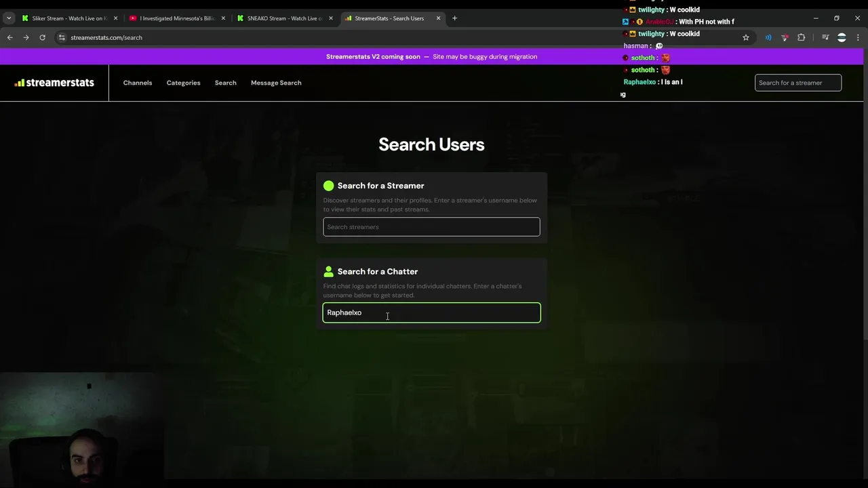The width and height of the screenshot is (868, 488).
Task: Click the green person Chatter icon
Action: coord(329,272)
